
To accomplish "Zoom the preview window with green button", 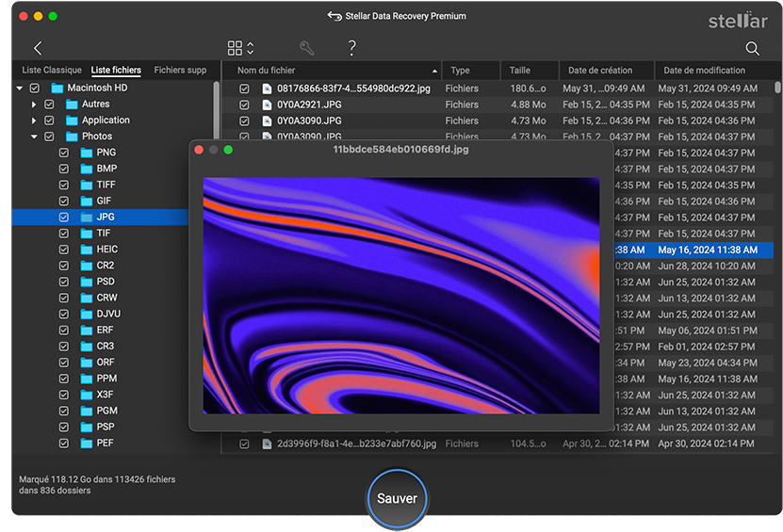I will (x=228, y=150).
